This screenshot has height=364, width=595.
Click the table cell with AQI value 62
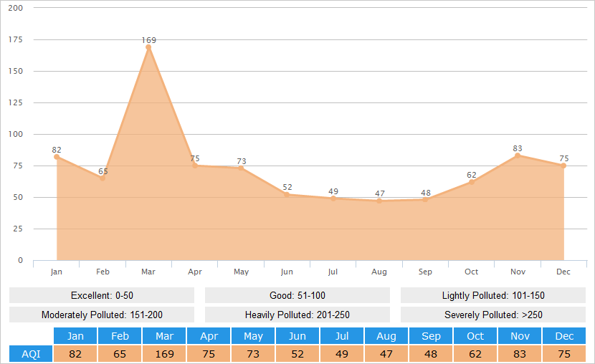tap(475, 354)
